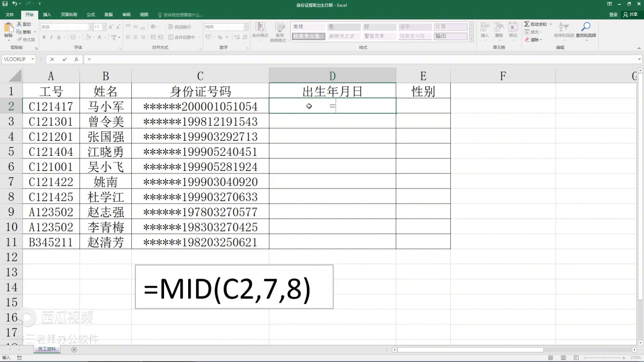The width and height of the screenshot is (644, 362).
Task: Collapse the ribbon with arrow
Action: 639,48
